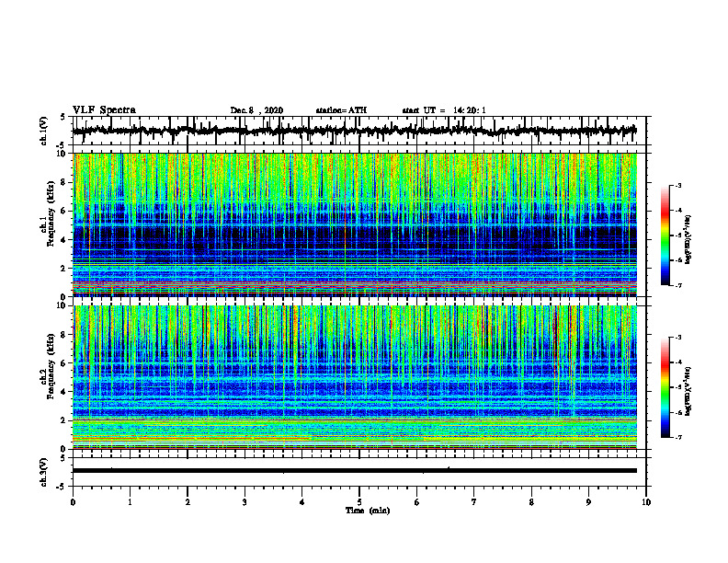Click the ch.2 colorbar log(PSD) label
The width and height of the screenshot is (728, 563).
(x=688, y=390)
